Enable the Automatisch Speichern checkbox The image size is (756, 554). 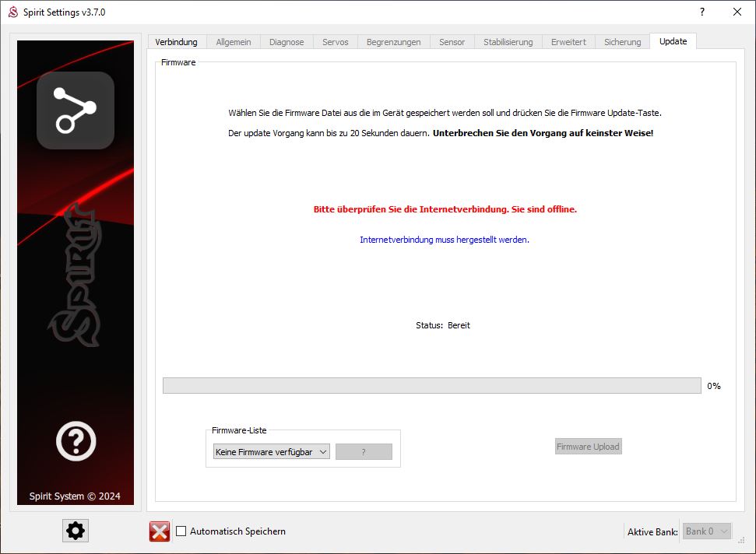[x=181, y=531]
